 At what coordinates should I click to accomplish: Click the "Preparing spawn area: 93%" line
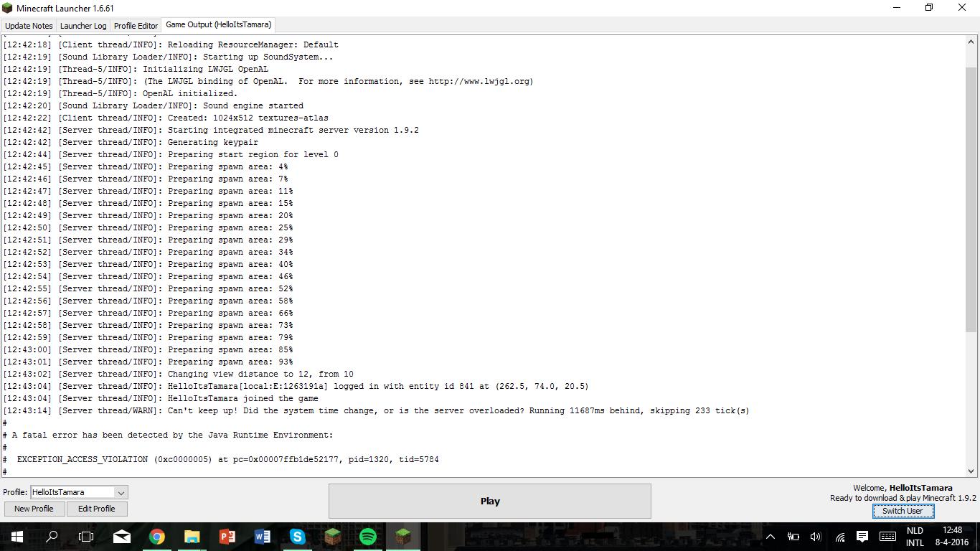[x=148, y=362]
